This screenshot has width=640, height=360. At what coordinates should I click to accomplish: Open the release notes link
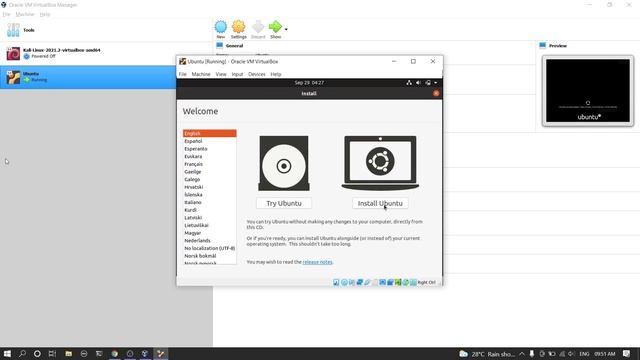[318, 262]
